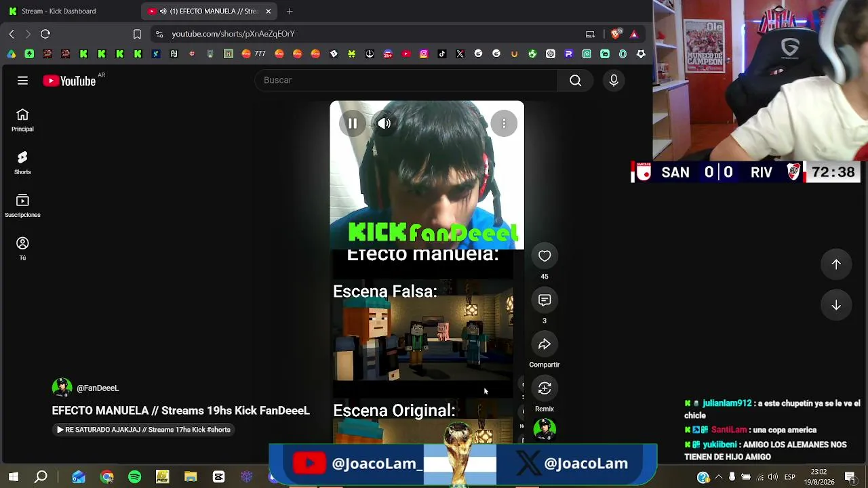Like the Short with the heart button
This screenshot has width=868, height=488.
point(545,256)
